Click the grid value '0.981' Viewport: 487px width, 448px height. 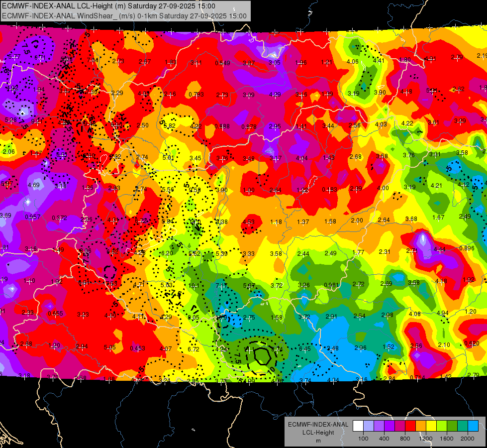tap(331, 285)
